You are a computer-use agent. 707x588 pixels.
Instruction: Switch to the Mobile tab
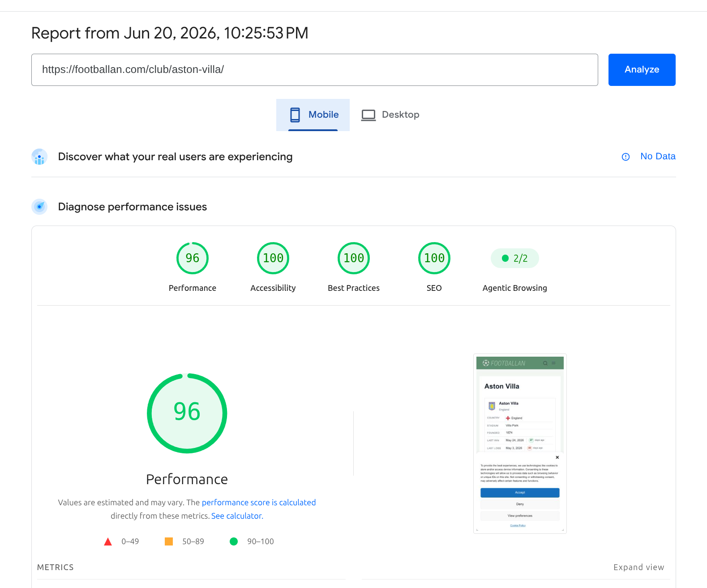[x=313, y=115]
